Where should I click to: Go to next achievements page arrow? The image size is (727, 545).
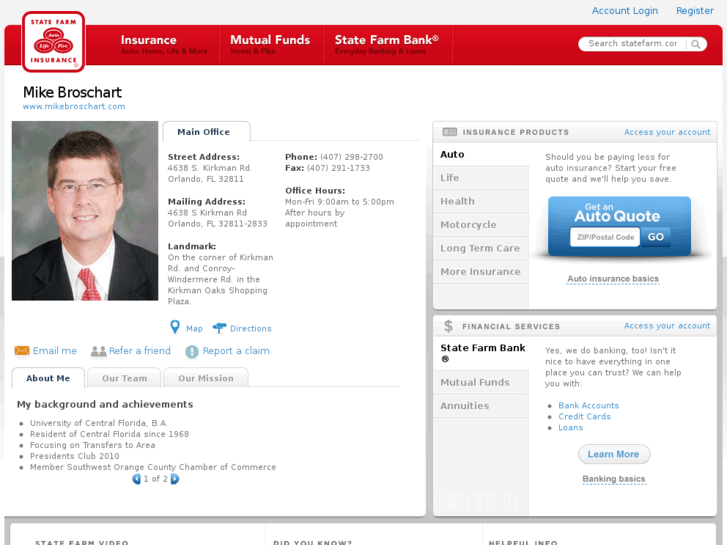click(x=175, y=479)
